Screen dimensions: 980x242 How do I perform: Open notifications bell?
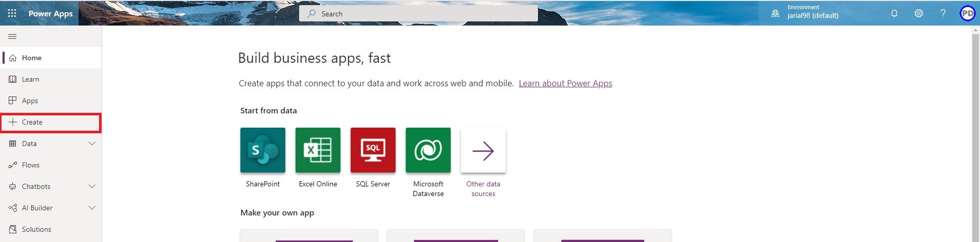894,13
